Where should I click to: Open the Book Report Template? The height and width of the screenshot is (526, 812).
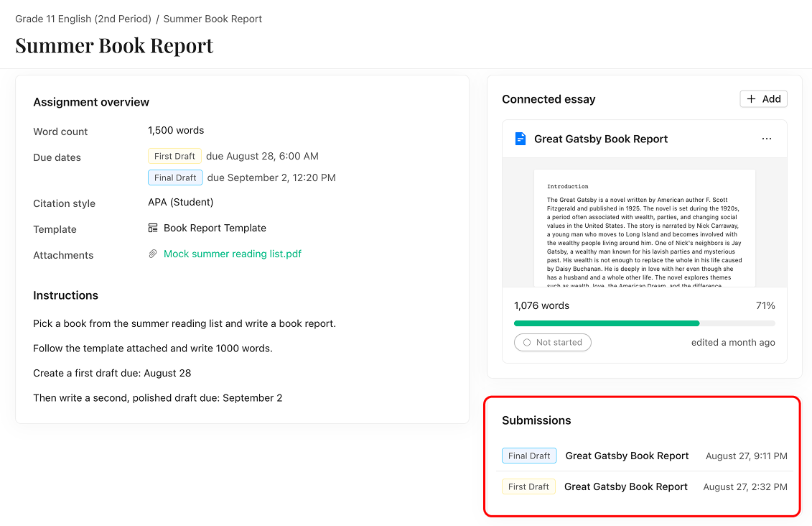215,228
